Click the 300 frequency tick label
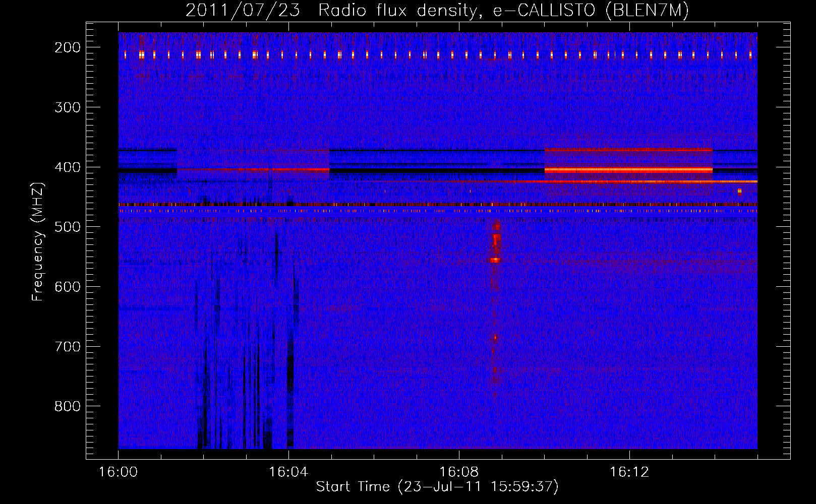This screenshot has width=816, height=504. point(68,107)
